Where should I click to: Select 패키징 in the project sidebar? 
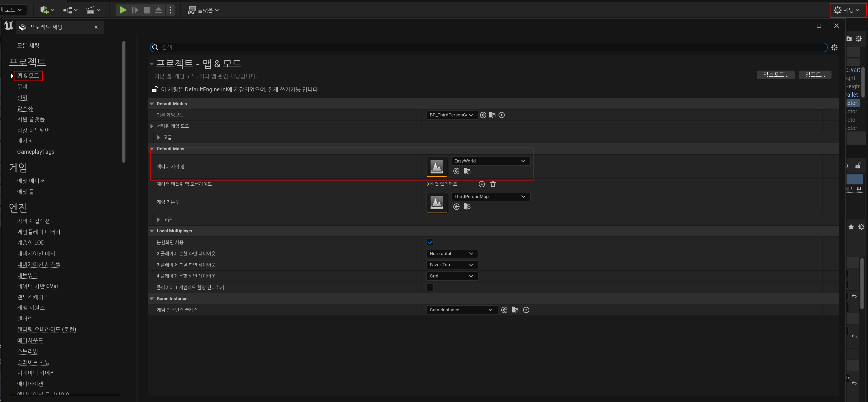[25, 141]
